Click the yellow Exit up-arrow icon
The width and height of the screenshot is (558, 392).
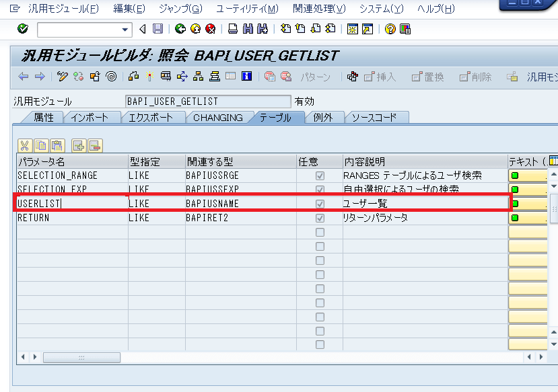[195, 29]
